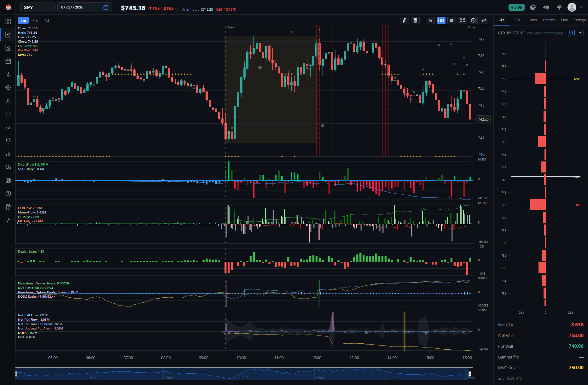
Task: Open the person profile icon in sidebar
Action: point(8,101)
